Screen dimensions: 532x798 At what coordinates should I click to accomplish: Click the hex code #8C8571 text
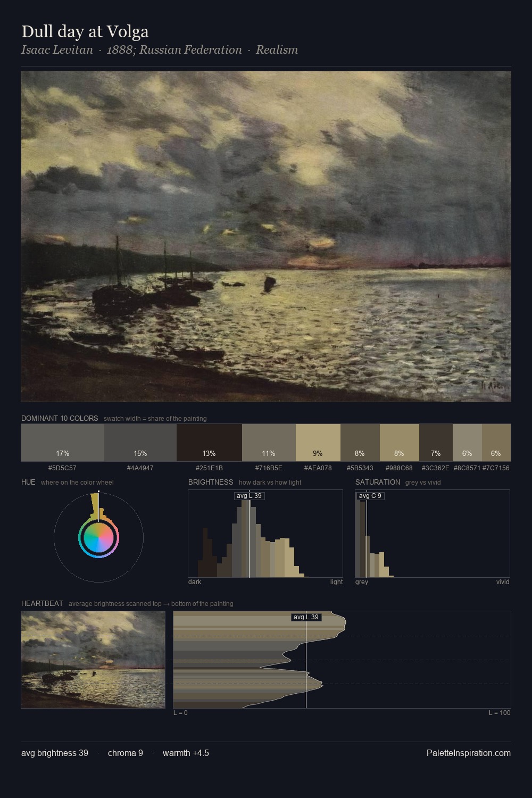[467, 468]
